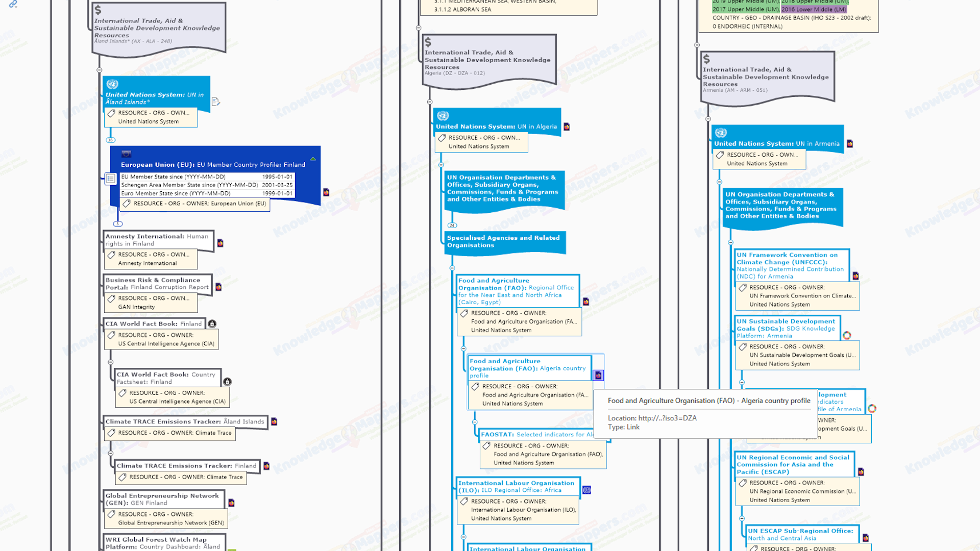980x551 pixels.
Task: Click the properties list icon left of EU Member State table
Action: click(110, 179)
